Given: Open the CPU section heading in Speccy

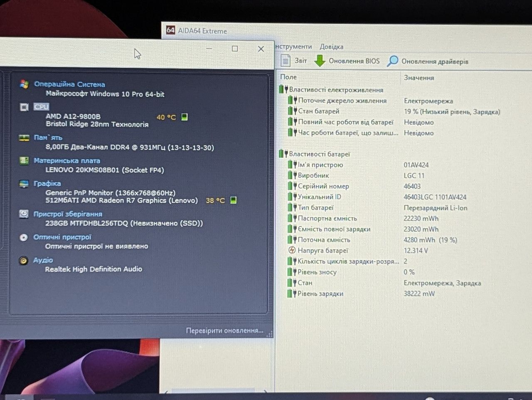Looking at the screenshot, I should click(42, 107).
